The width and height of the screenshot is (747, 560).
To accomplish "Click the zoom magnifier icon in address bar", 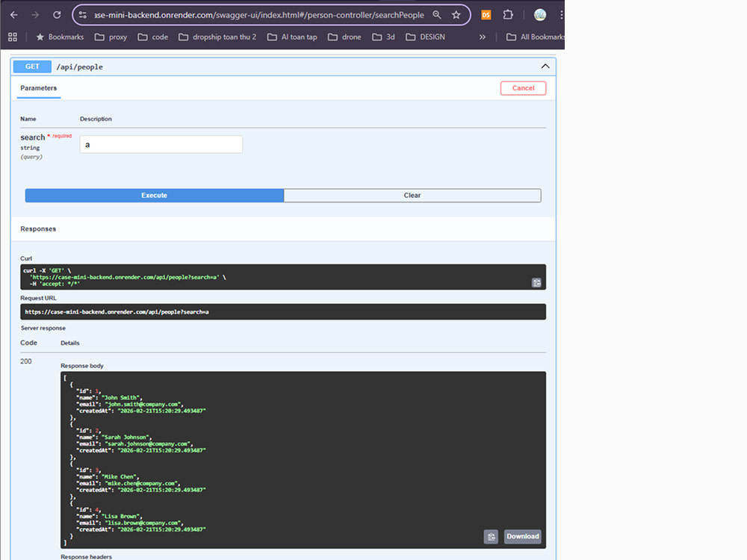I will 436,15.
